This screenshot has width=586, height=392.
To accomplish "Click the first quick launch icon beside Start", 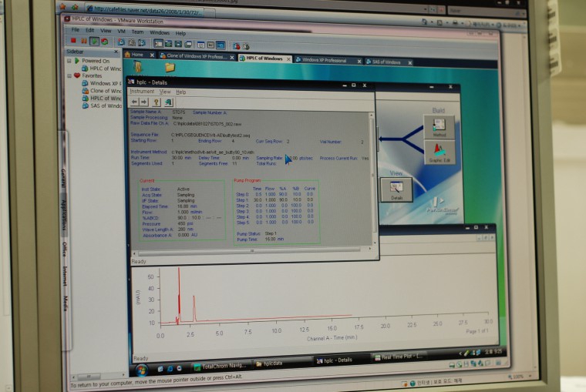I will pos(160,369).
